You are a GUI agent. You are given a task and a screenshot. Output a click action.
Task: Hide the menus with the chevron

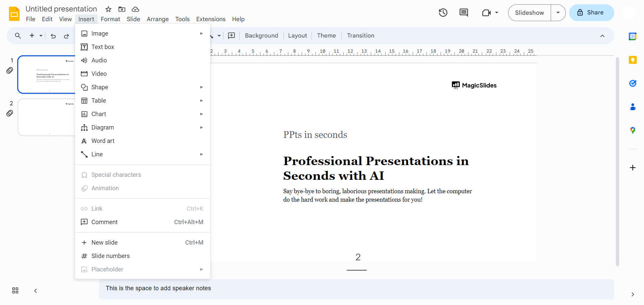pyautogui.click(x=602, y=36)
